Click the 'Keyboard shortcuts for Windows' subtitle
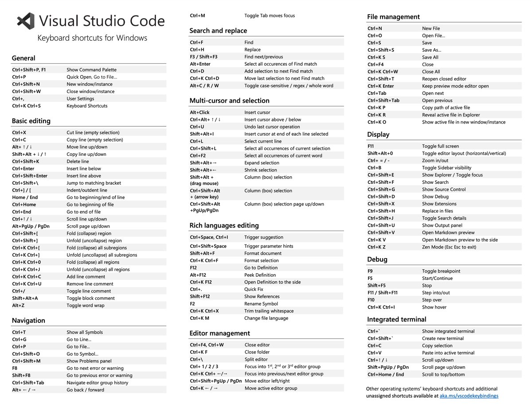 [92, 38]
